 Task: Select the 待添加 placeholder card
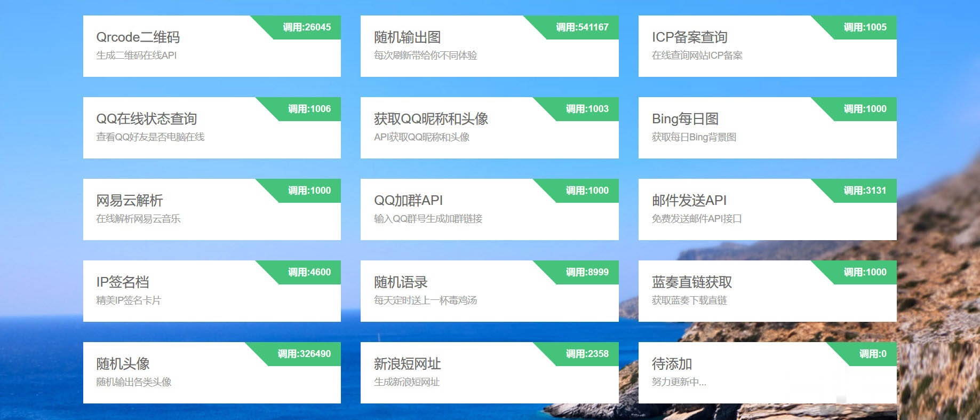767,373
